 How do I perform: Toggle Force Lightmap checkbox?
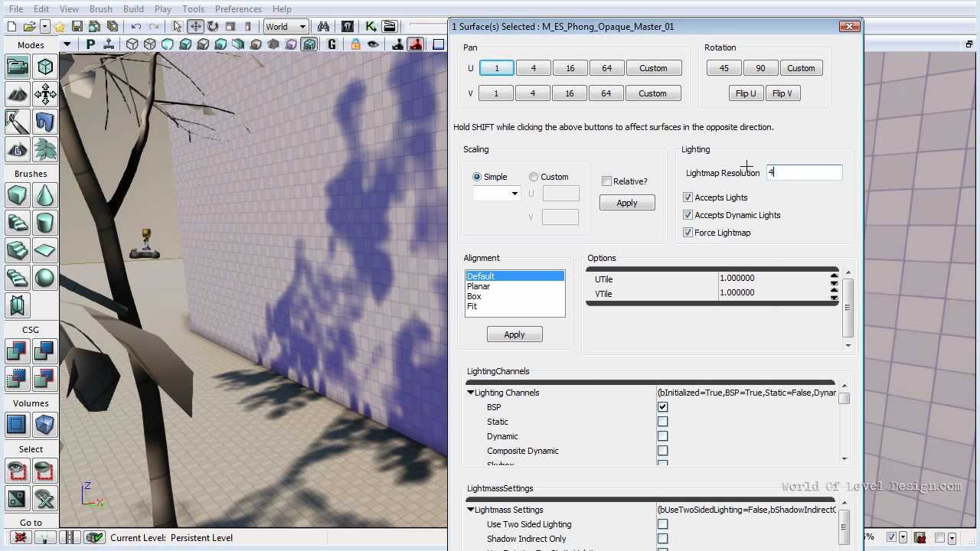click(x=688, y=233)
